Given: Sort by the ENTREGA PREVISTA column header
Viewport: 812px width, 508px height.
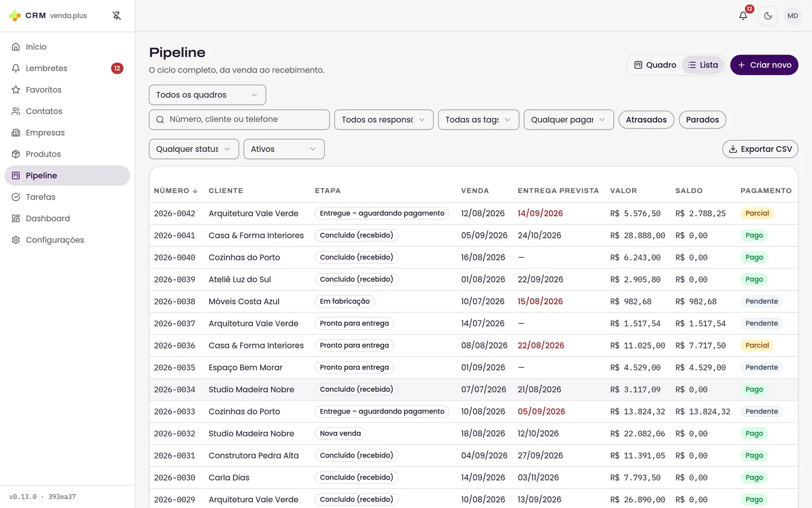Looking at the screenshot, I should (x=558, y=191).
